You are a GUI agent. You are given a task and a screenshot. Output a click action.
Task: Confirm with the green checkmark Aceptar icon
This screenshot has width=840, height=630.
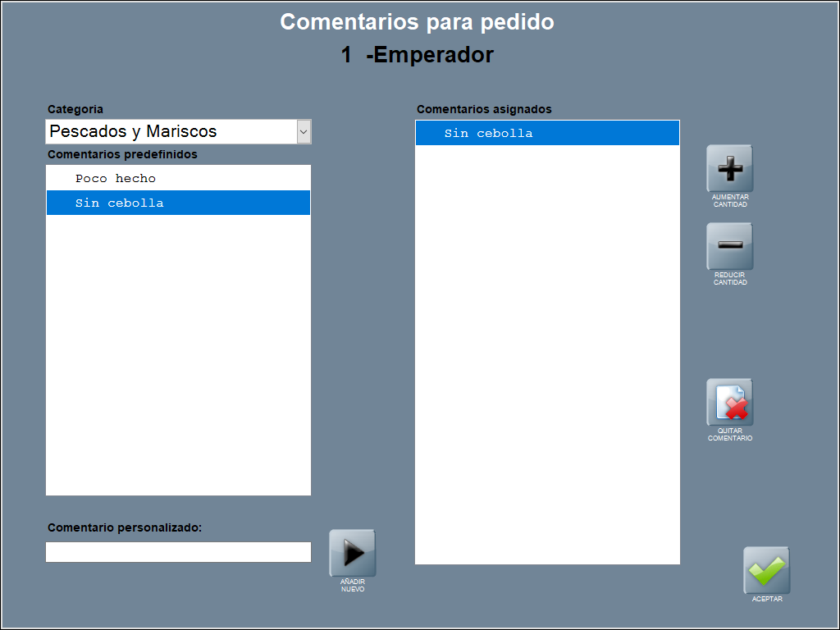pos(766,570)
